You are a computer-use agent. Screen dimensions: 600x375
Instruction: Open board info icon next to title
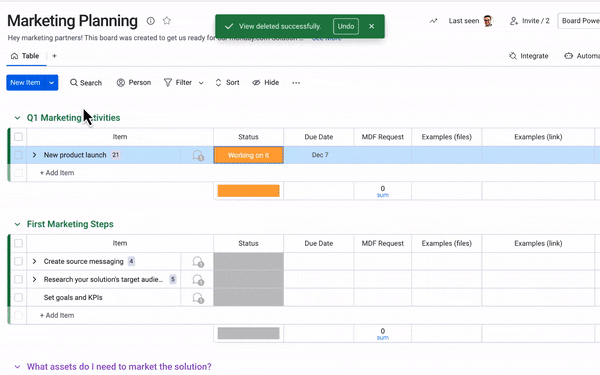point(151,21)
